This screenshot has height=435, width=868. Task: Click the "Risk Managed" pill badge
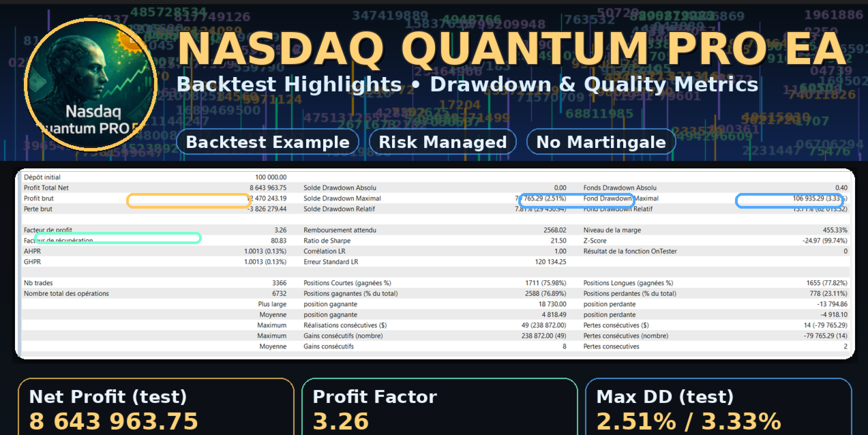pyautogui.click(x=443, y=142)
